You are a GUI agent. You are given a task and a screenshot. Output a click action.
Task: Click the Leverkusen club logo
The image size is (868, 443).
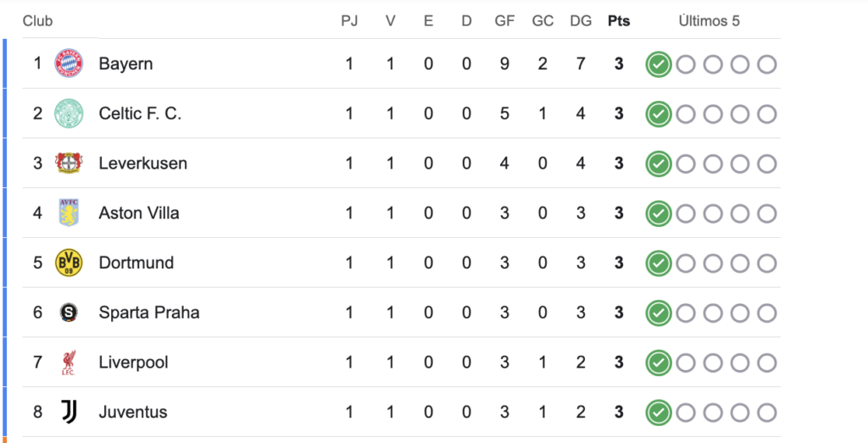tap(69, 163)
